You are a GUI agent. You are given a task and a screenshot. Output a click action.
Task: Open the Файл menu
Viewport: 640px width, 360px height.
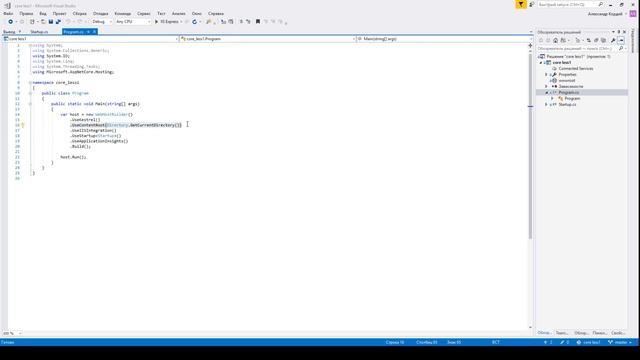8,14
